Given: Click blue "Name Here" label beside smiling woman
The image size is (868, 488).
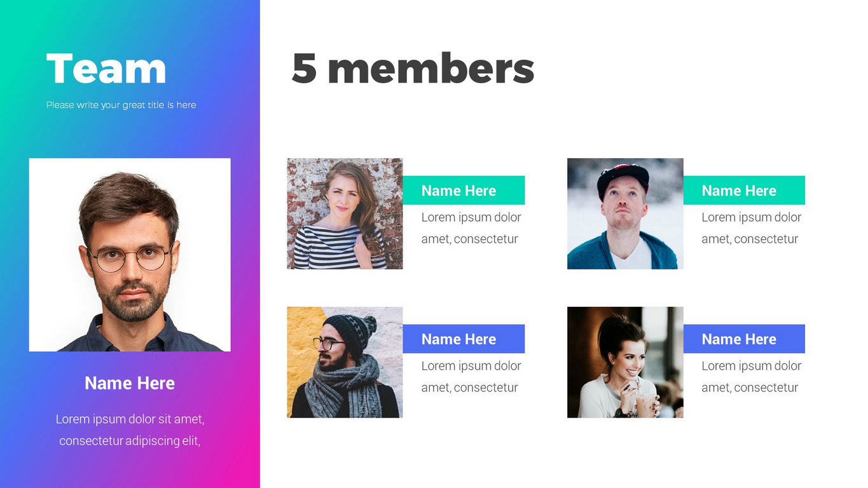Looking at the screenshot, I should tap(744, 339).
